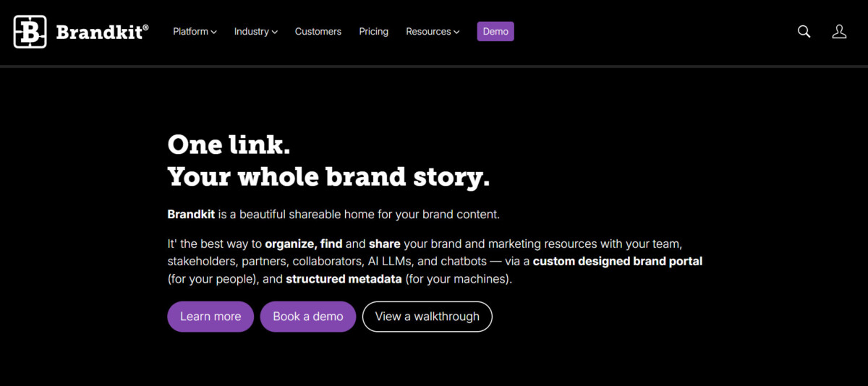Click bold "Brandkit" word in description

190,215
